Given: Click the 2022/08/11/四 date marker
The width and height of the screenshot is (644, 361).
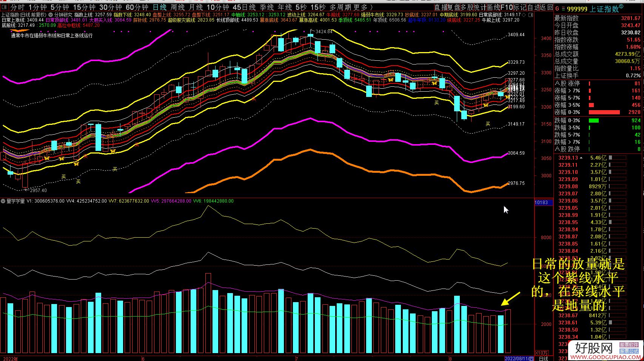Looking at the screenshot, I should (x=519, y=358).
